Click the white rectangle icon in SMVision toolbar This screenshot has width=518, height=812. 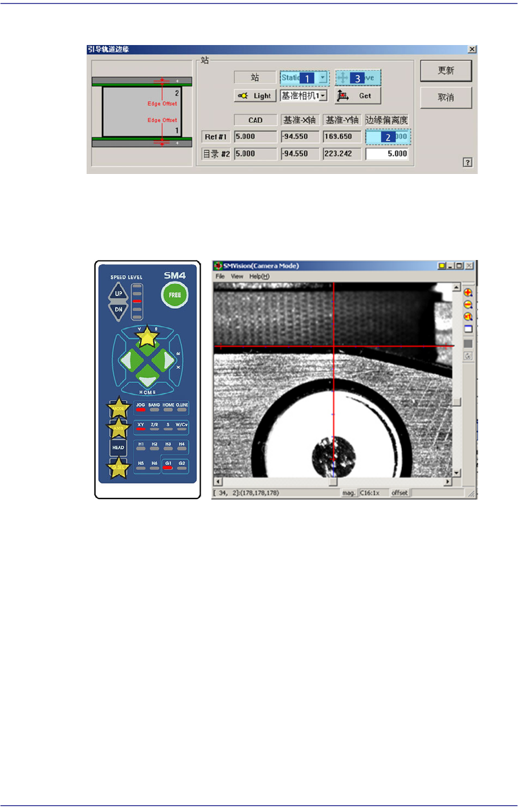468,329
